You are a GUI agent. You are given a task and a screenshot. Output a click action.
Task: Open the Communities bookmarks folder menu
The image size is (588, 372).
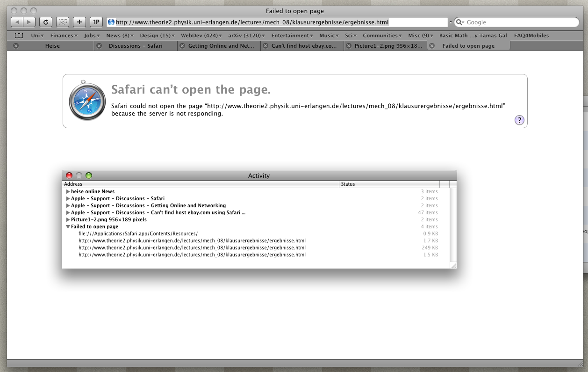pyautogui.click(x=383, y=36)
